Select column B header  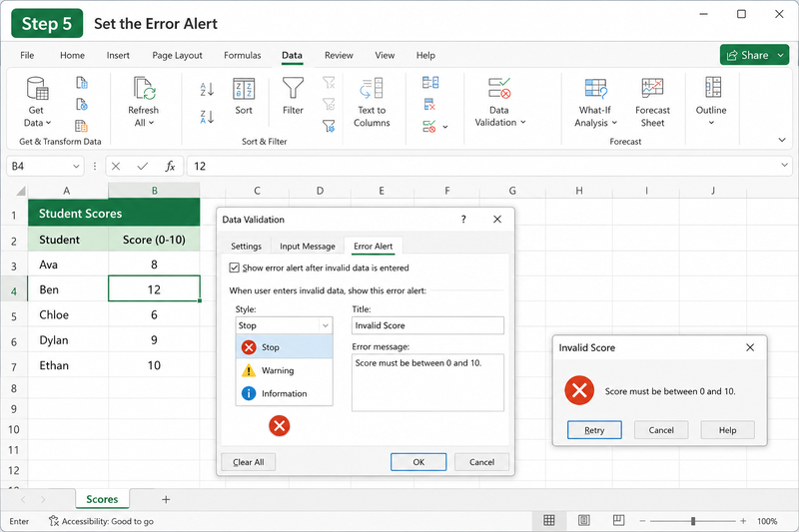154,191
